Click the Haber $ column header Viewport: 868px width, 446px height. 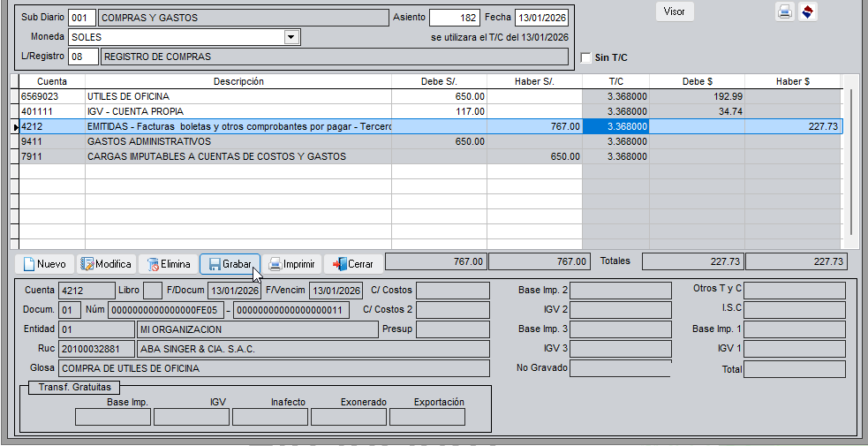click(793, 81)
